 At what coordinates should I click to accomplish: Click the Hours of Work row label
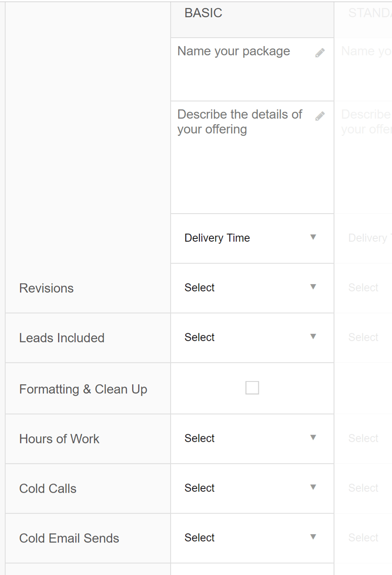[59, 439]
